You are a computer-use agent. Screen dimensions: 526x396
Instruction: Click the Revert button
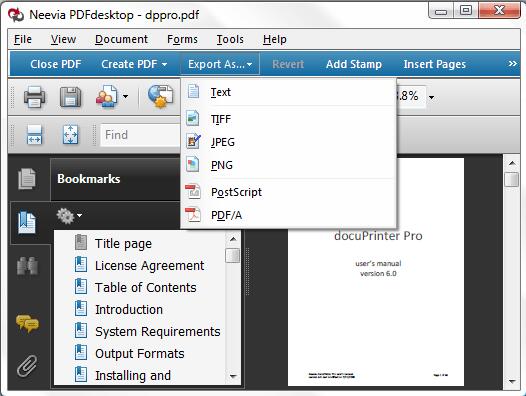click(x=288, y=64)
